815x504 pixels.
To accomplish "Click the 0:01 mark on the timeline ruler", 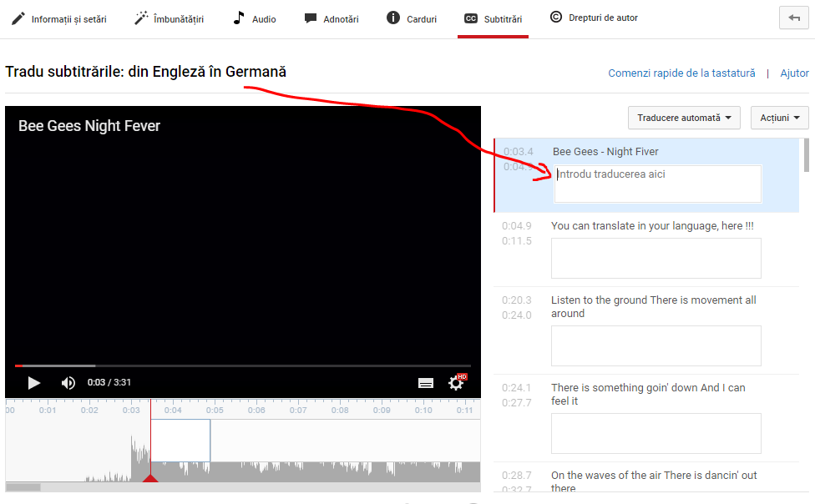I will [x=48, y=411].
